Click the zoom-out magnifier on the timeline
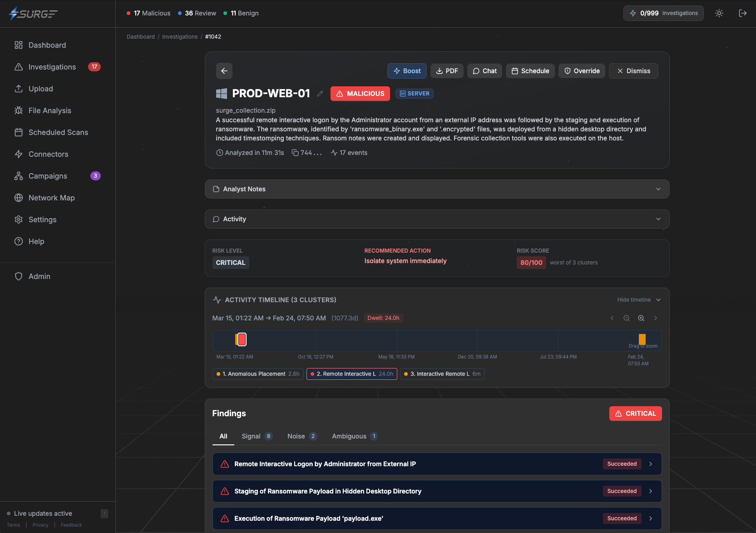This screenshot has width=756, height=533. click(626, 318)
